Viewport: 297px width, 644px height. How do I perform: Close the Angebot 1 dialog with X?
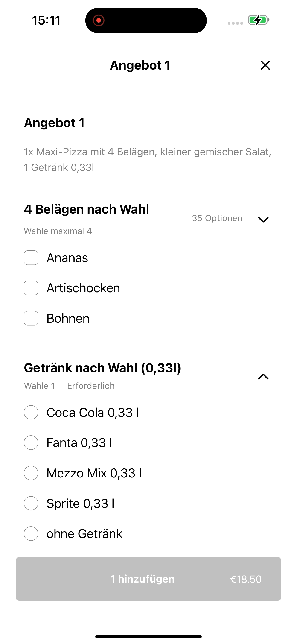265,65
